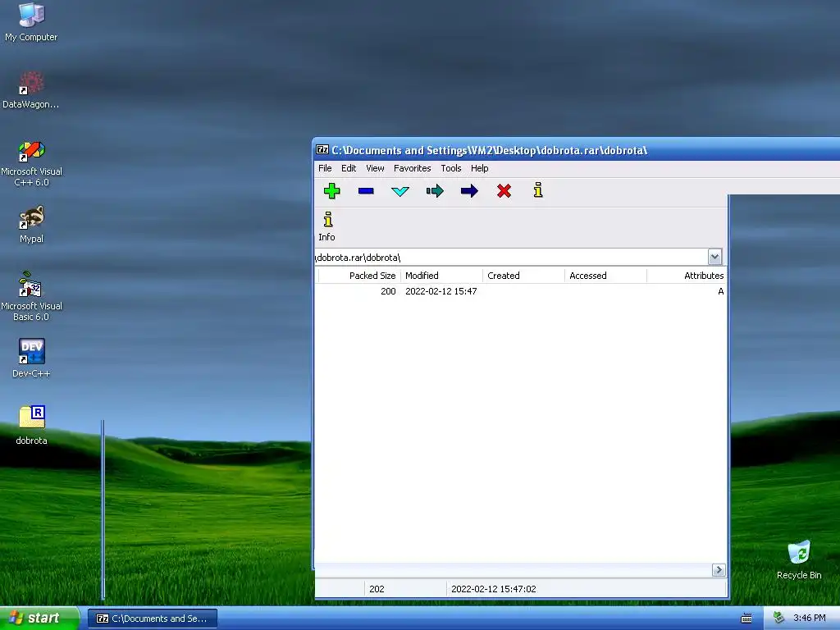Open the Tools menu
The height and width of the screenshot is (630, 840).
click(451, 168)
